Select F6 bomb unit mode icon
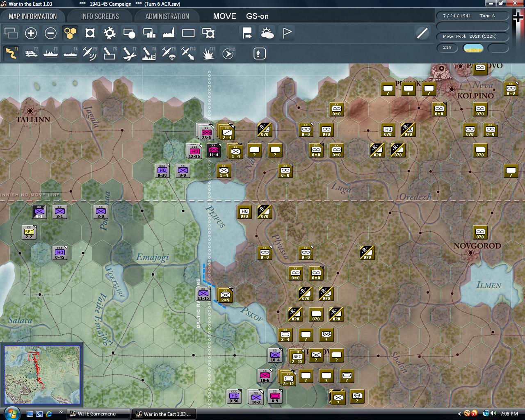The image size is (525, 420). (x=110, y=53)
